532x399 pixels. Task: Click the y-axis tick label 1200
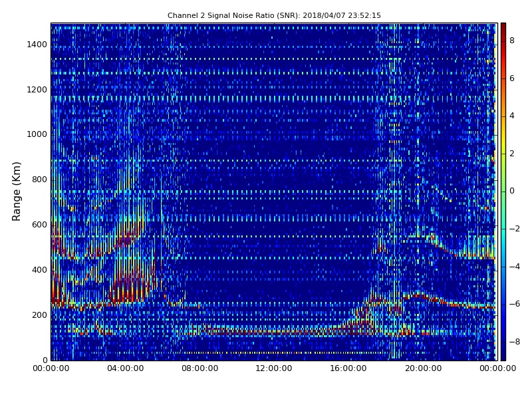tap(37, 90)
